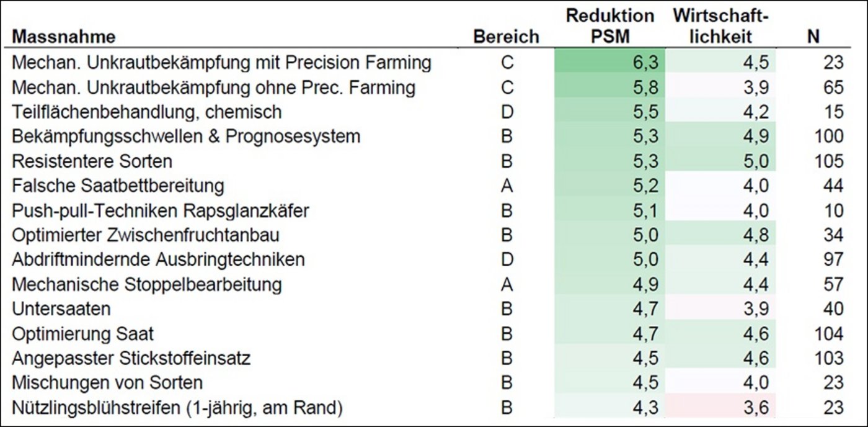This screenshot has height=427, width=868.
Task: Click the N column header
Action: click(x=813, y=37)
